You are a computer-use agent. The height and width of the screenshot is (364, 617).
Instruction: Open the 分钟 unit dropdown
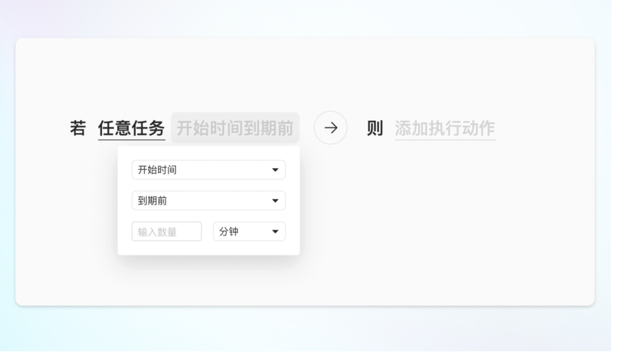(x=249, y=231)
